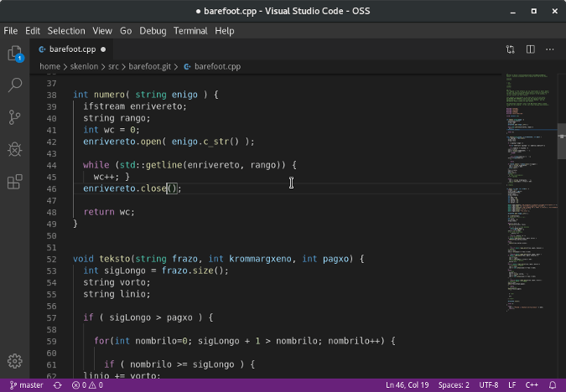Click the master branch indicator
This screenshot has height=392, width=566.
click(26, 385)
